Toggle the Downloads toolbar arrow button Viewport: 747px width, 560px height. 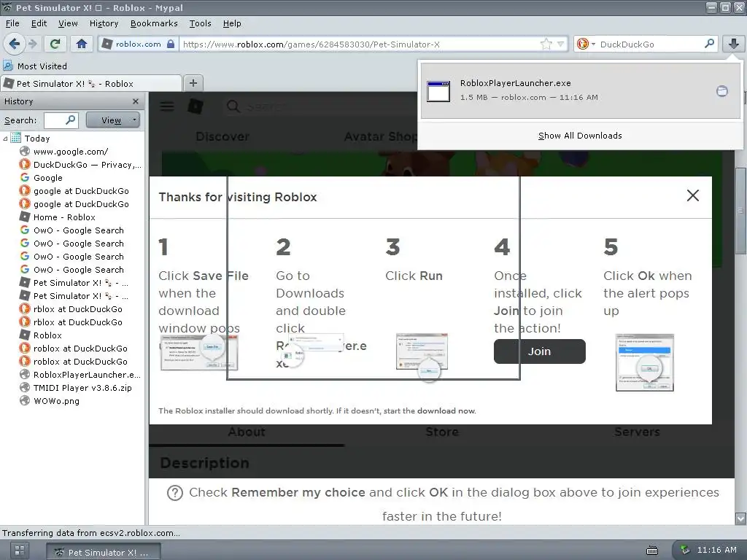(x=733, y=44)
